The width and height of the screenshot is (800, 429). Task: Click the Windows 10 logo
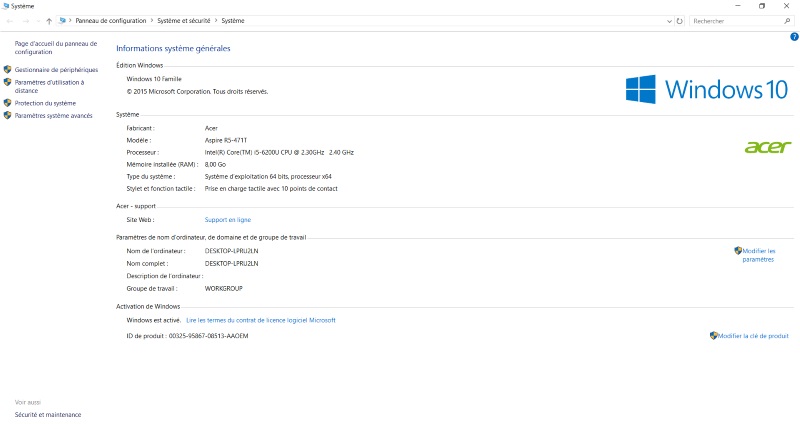click(x=707, y=89)
